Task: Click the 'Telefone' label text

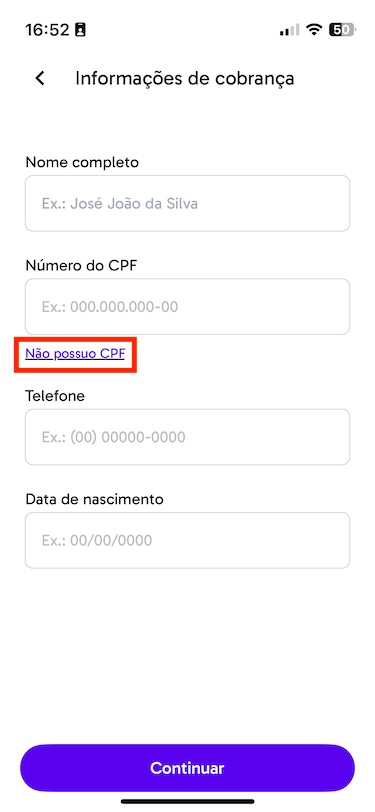Action: click(x=55, y=396)
